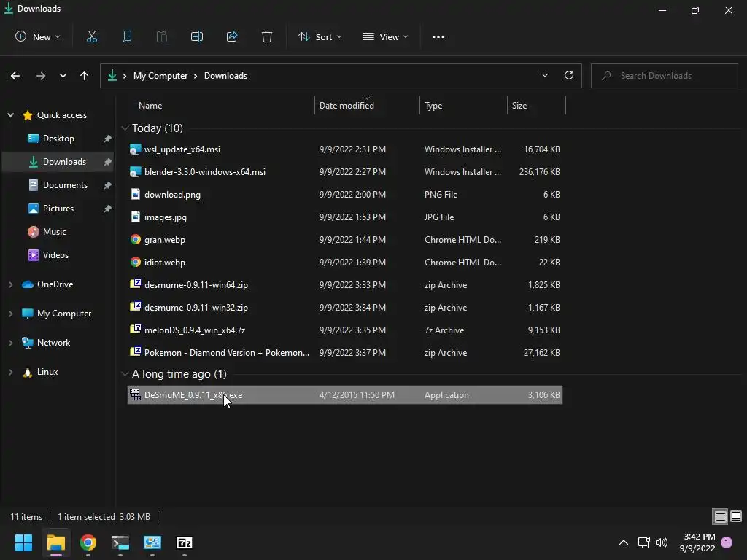Open Chrome from the taskbar
Image resolution: width=747 pixels, height=560 pixels.
[88, 542]
